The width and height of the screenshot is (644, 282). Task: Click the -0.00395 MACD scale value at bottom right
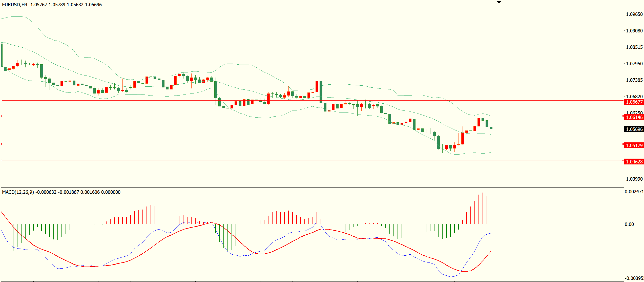[x=634, y=278]
